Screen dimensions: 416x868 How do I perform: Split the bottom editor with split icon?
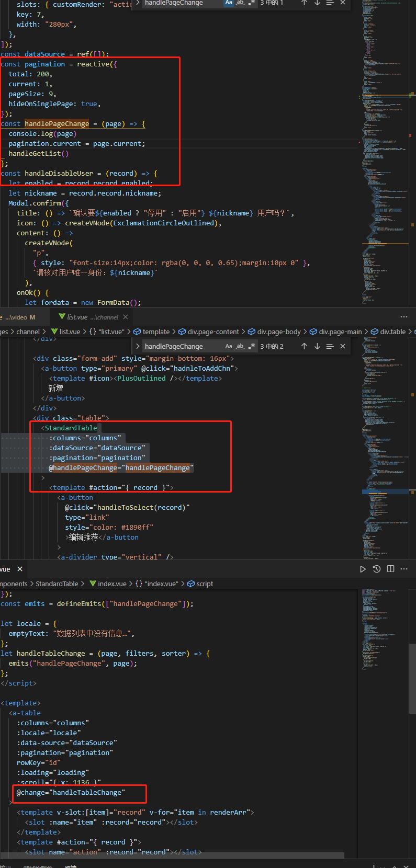(390, 569)
